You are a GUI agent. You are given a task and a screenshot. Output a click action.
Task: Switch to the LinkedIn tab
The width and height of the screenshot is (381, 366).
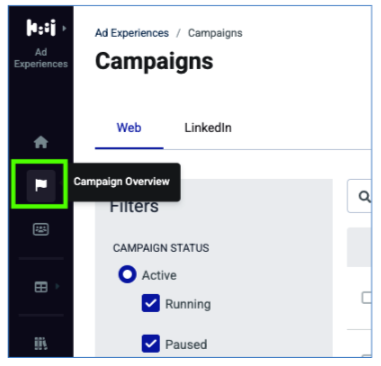coord(208,128)
